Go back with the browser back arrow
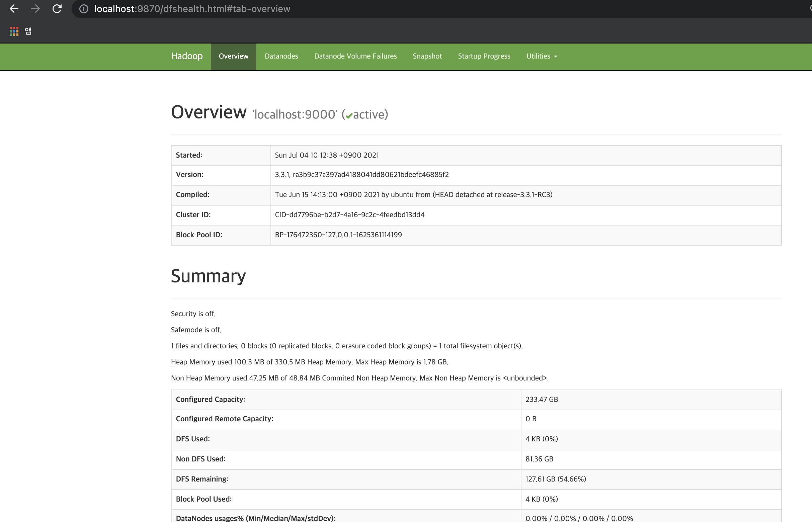Viewport: 812px width, 522px height. (14, 9)
